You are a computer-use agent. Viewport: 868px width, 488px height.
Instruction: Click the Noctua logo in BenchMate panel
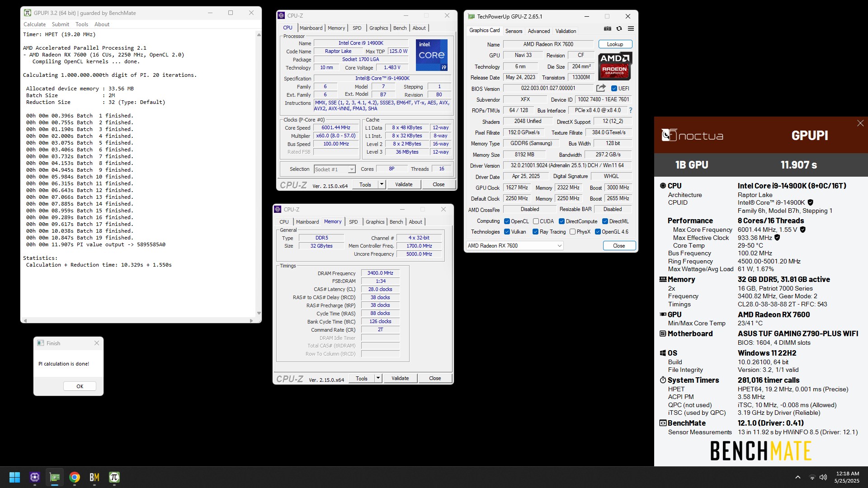[x=692, y=135]
